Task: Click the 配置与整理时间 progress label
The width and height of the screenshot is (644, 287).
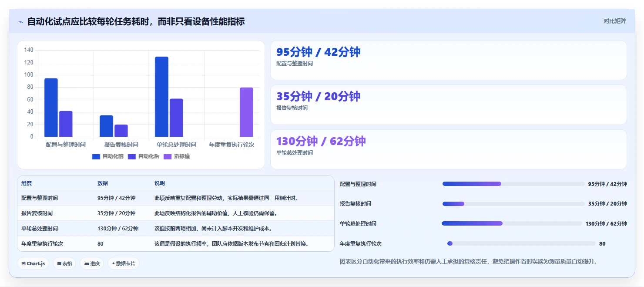Action: [358, 184]
